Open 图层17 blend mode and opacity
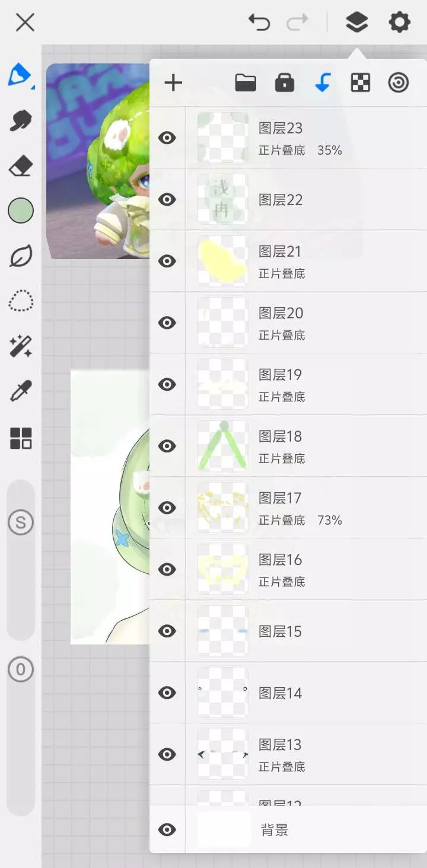This screenshot has width=427, height=868. click(x=300, y=521)
